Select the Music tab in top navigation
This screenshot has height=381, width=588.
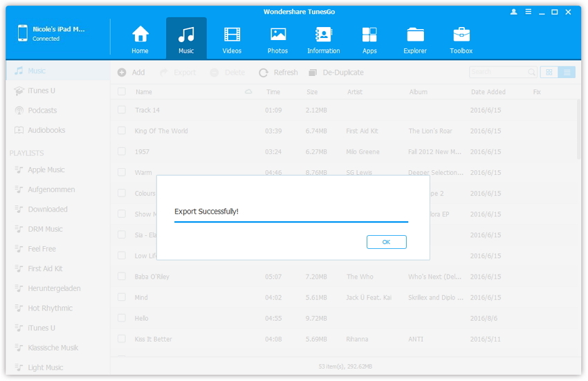186,39
